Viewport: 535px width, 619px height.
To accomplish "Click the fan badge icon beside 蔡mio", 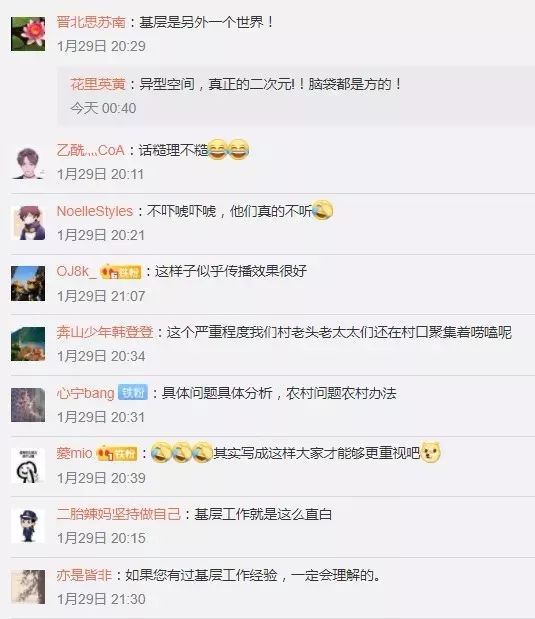I will 117,454.
